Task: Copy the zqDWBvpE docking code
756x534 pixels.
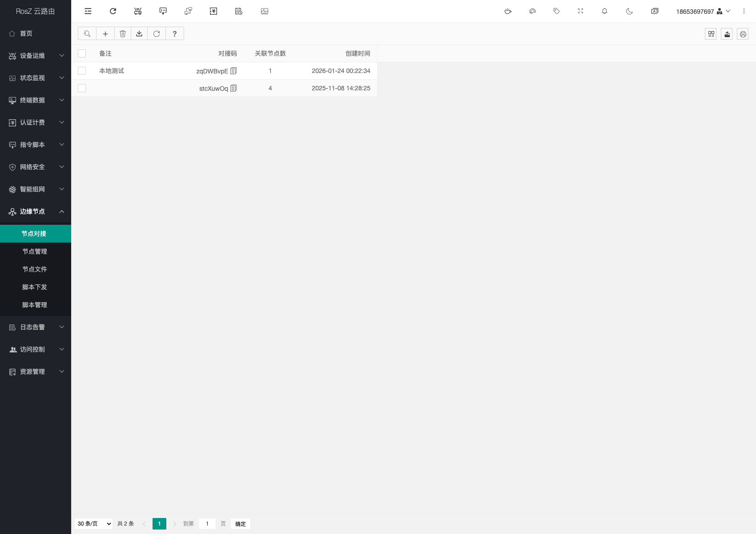Action: [x=233, y=71]
